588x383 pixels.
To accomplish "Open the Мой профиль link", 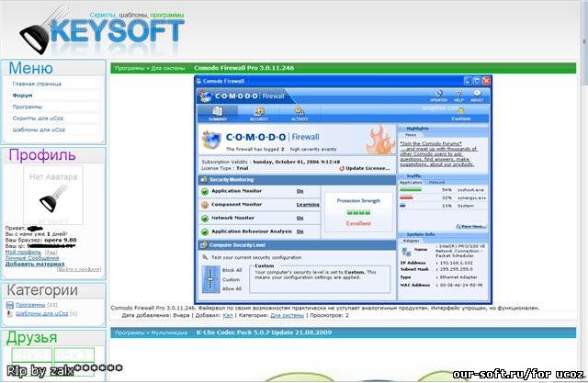I will (23, 253).
